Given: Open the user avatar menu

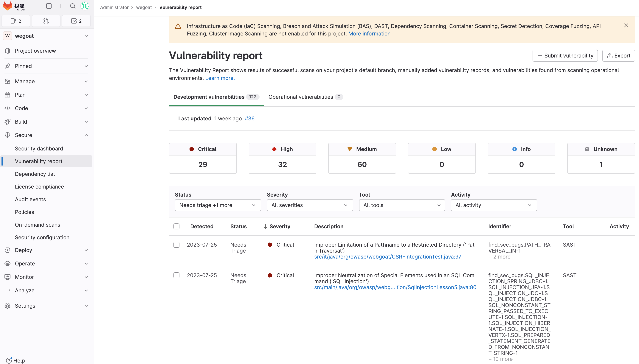Looking at the screenshot, I should point(85,6).
